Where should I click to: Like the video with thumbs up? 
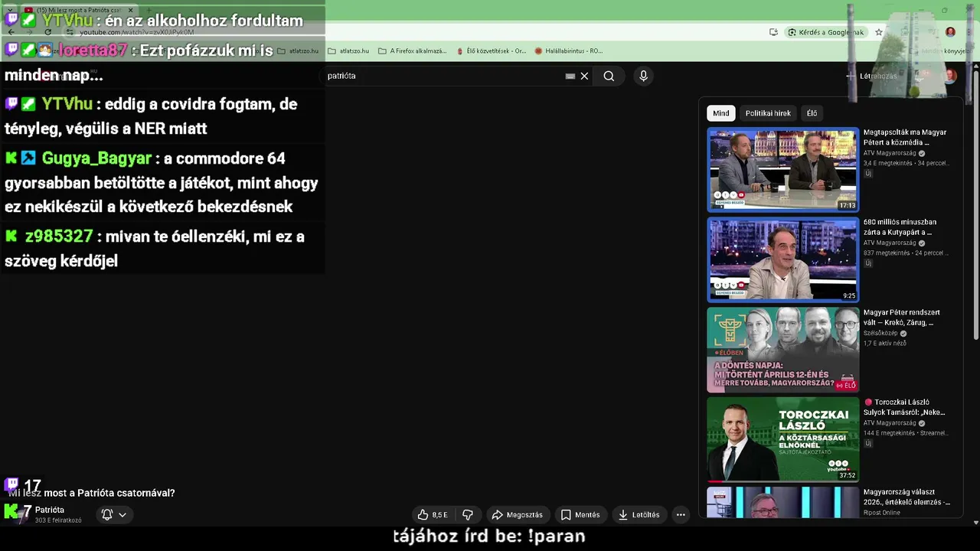[x=433, y=515]
